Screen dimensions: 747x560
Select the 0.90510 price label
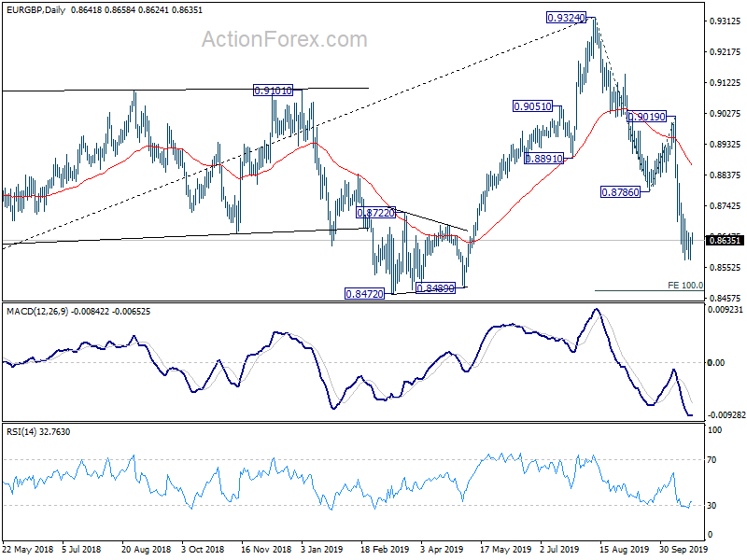tap(532, 106)
